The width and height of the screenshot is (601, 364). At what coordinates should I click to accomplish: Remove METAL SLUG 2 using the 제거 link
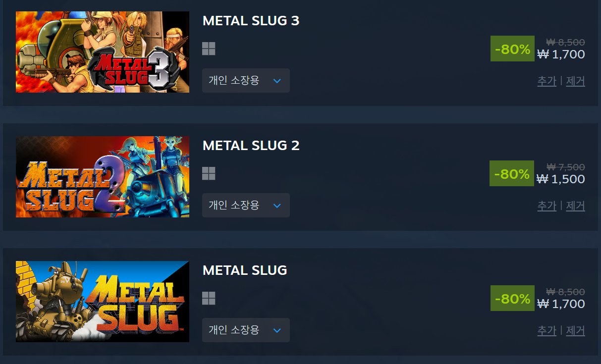tap(575, 206)
